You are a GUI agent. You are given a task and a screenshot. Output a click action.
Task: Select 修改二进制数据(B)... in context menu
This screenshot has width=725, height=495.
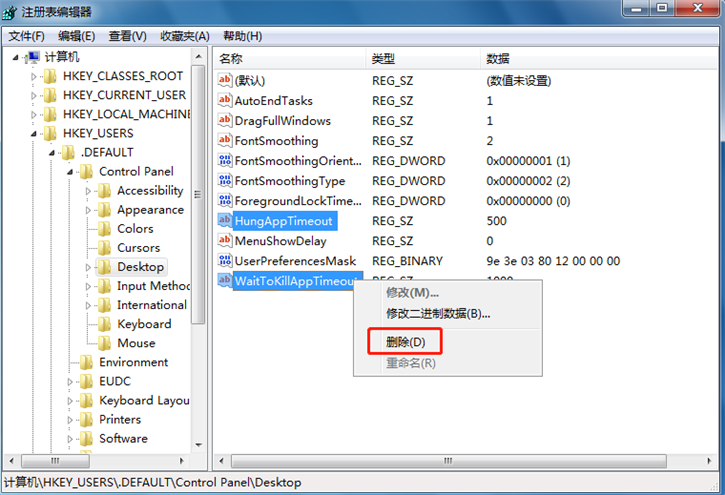tap(438, 313)
